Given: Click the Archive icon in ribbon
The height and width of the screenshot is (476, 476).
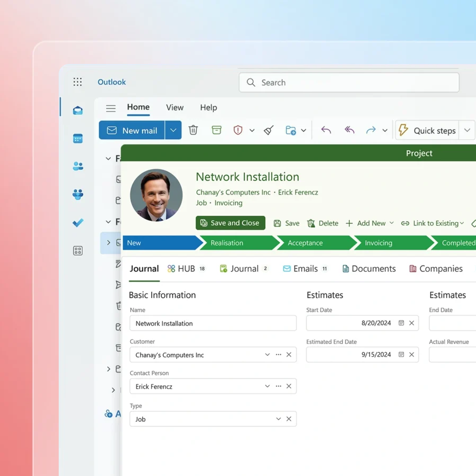Looking at the screenshot, I should (x=216, y=130).
